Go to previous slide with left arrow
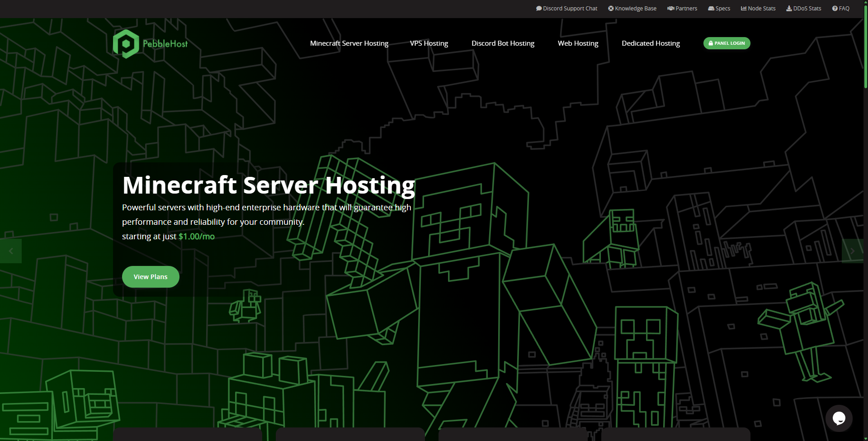This screenshot has height=441, width=868. tap(11, 251)
